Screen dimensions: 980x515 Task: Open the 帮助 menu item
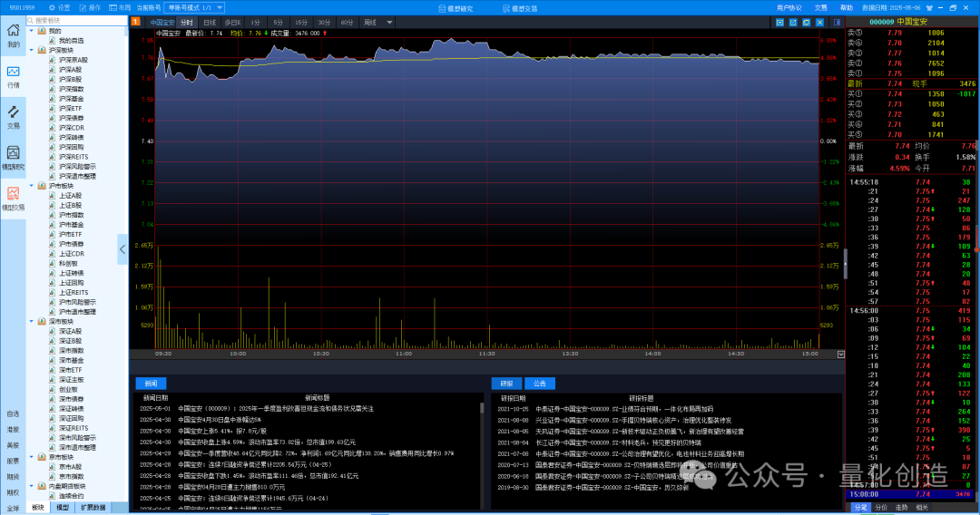click(x=847, y=7)
